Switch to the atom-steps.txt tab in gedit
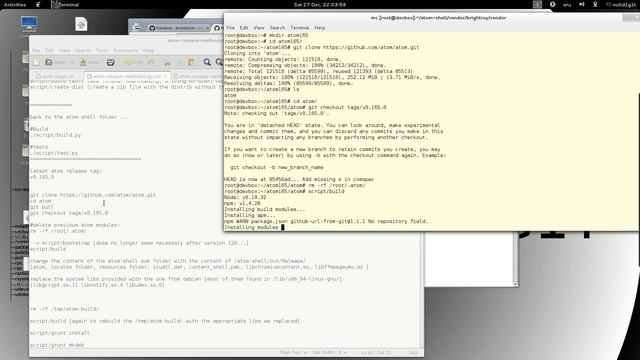The height and width of the screenshot is (360, 640). coord(58,76)
